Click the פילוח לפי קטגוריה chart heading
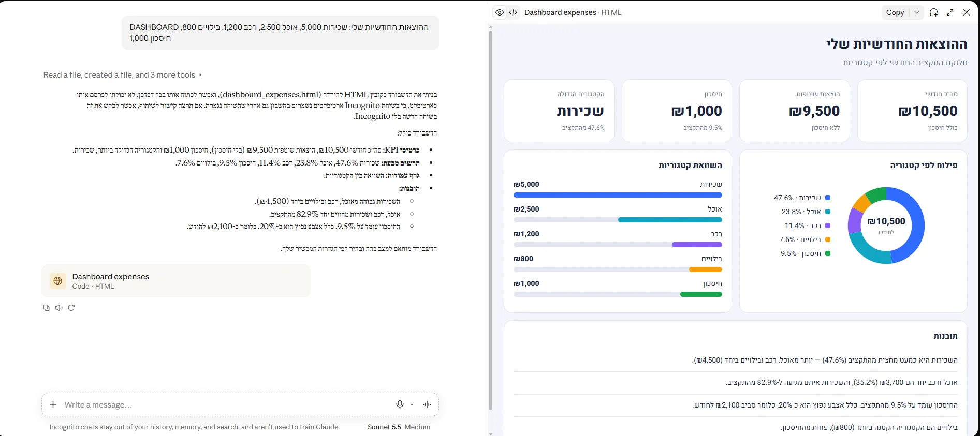Viewport: 980px width, 436px height. coord(924,166)
